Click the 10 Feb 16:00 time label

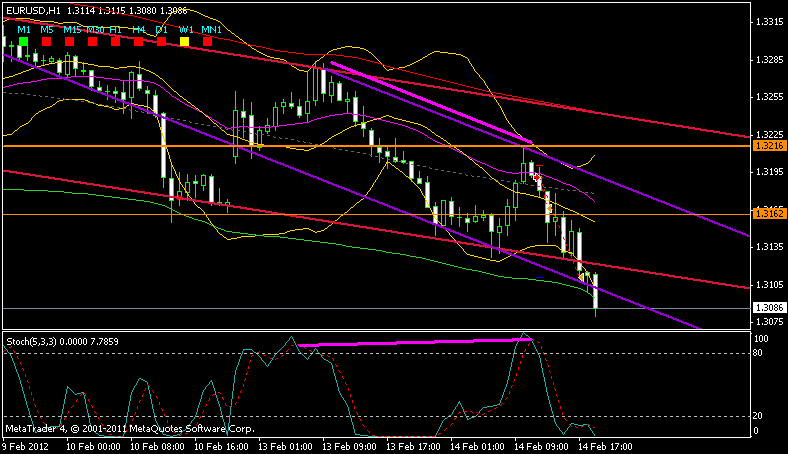(221, 446)
